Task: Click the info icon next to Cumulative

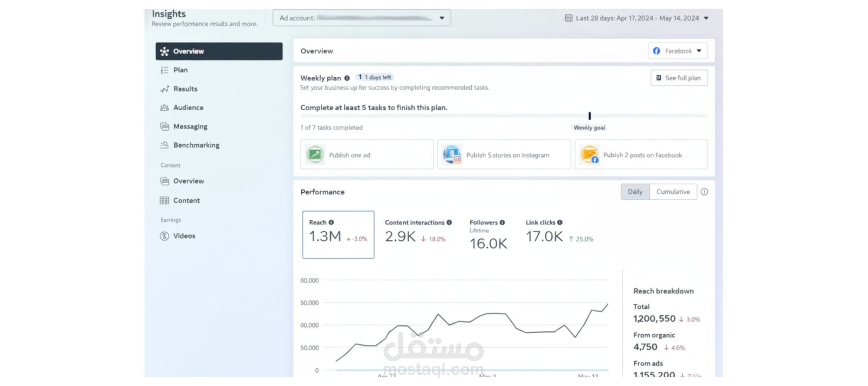Action: tap(704, 192)
